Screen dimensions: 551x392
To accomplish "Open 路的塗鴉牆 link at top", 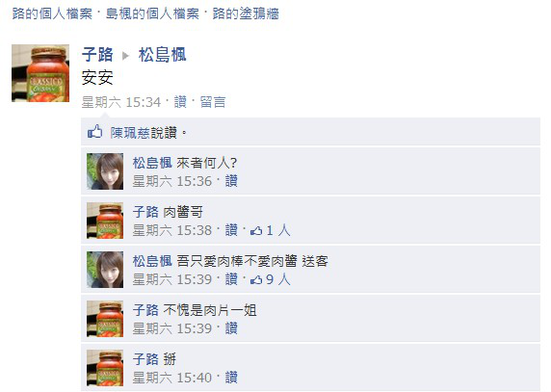I will click(246, 14).
